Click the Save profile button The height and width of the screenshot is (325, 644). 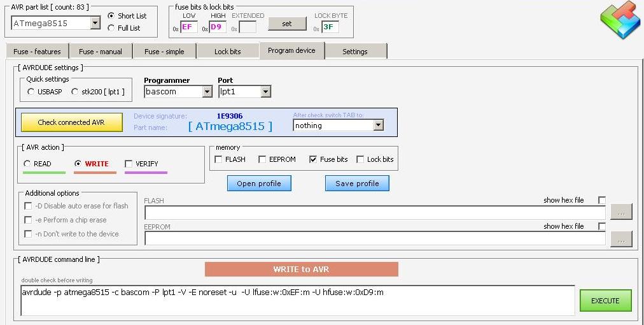(358, 184)
